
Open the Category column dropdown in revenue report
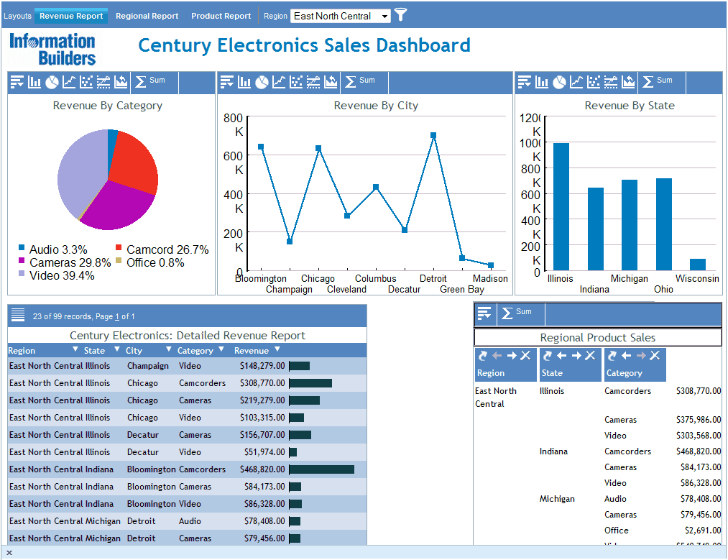[x=221, y=349]
